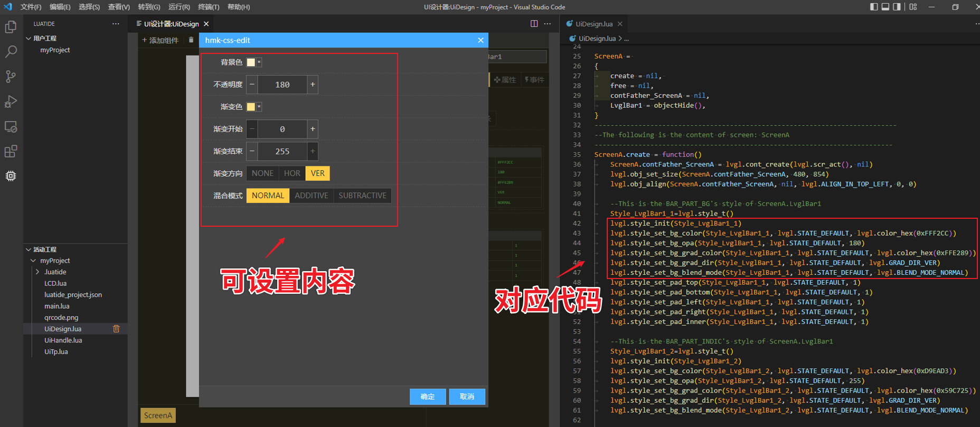Open editor more actions ellipsis menu
The height and width of the screenshot is (427, 980).
click(x=548, y=24)
